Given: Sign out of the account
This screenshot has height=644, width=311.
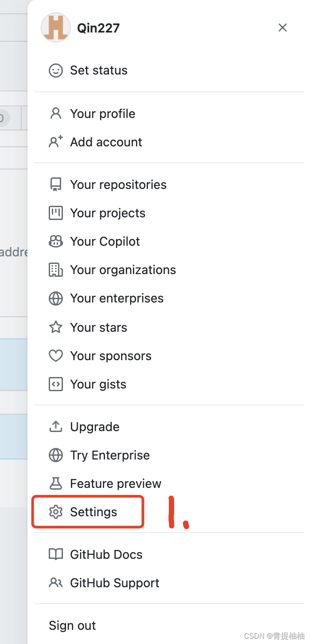Looking at the screenshot, I should click(x=72, y=625).
